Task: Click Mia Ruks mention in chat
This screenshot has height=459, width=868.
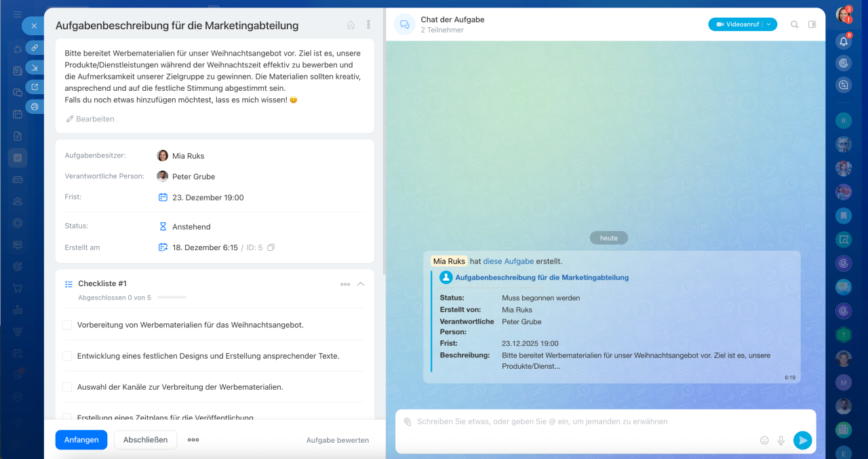Action: pos(449,261)
